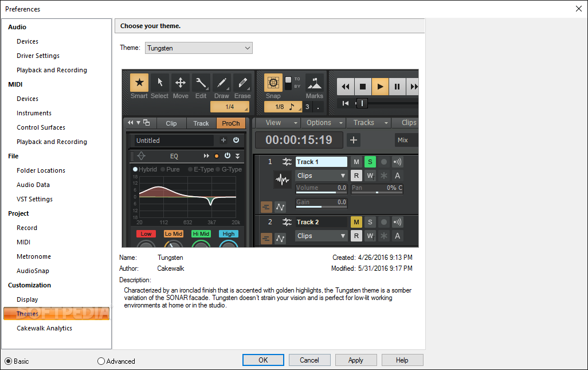Click the play transport button

(x=380, y=87)
